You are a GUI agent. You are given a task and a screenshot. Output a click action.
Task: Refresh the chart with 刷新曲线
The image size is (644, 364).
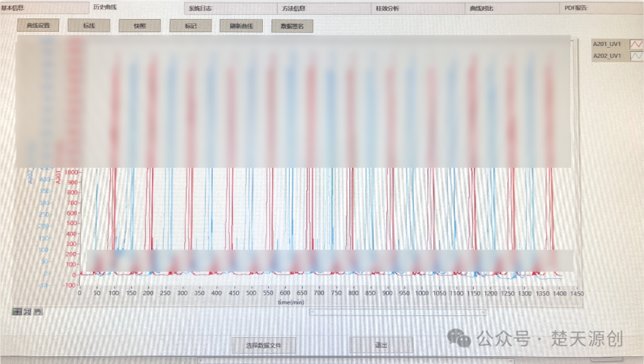click(x=241, y=26)
